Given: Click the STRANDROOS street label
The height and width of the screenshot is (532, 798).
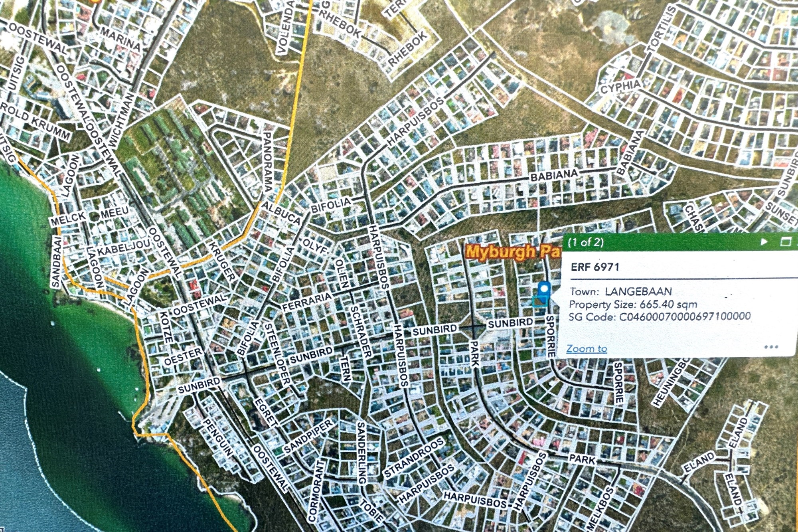Looking at the screenshot, I should click(414, 457).
